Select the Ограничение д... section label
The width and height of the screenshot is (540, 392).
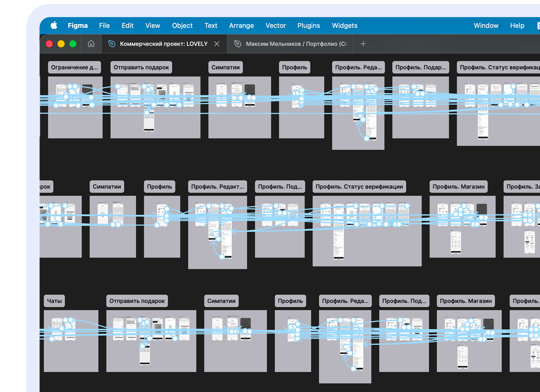(x=74, y=67)
